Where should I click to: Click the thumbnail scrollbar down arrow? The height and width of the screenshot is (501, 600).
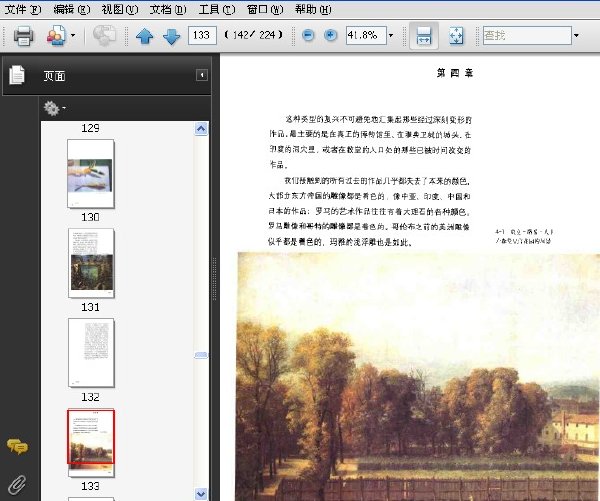201,494
